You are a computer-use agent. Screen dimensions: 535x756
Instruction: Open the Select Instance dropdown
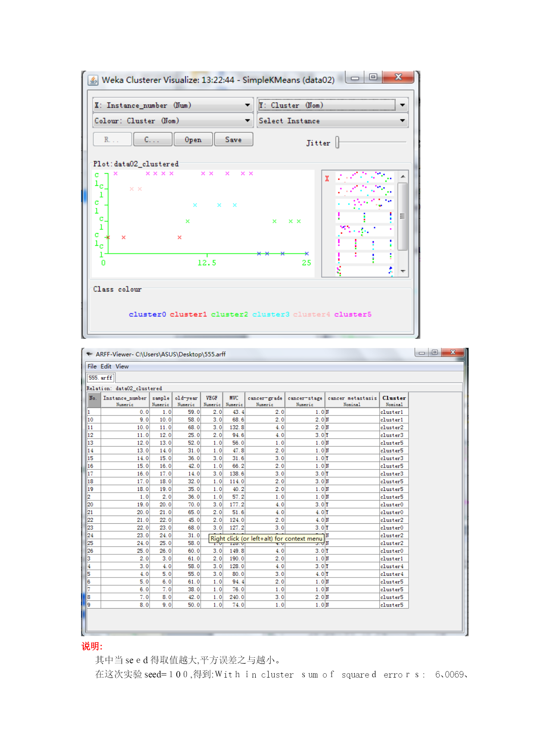click(332, 121)
